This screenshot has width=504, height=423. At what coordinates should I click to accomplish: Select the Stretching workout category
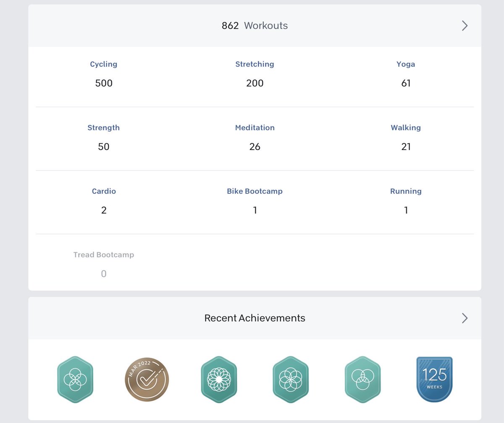coord(255,64)
